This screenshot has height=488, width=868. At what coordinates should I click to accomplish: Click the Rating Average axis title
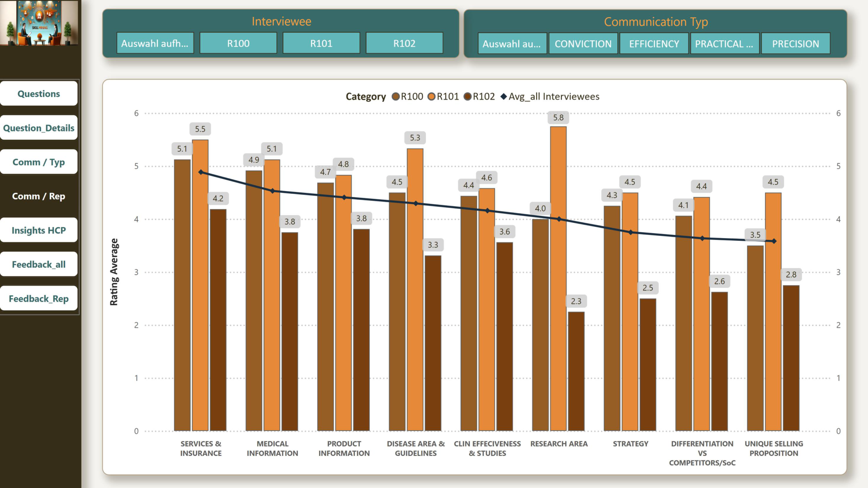pos(114,272)
